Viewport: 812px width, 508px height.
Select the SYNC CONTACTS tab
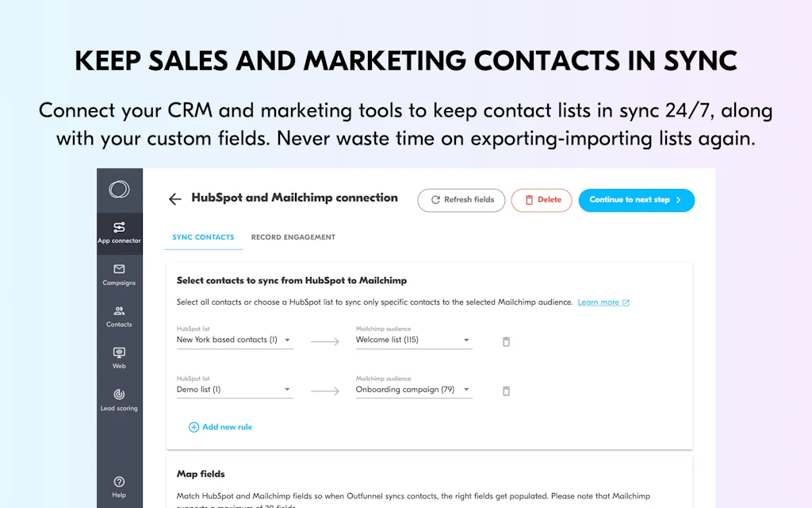[203, 237]
